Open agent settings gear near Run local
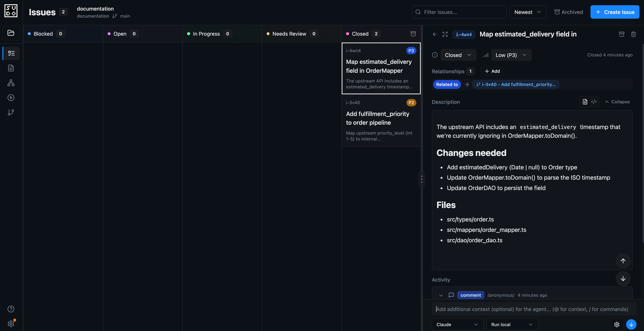 [617, 324]
